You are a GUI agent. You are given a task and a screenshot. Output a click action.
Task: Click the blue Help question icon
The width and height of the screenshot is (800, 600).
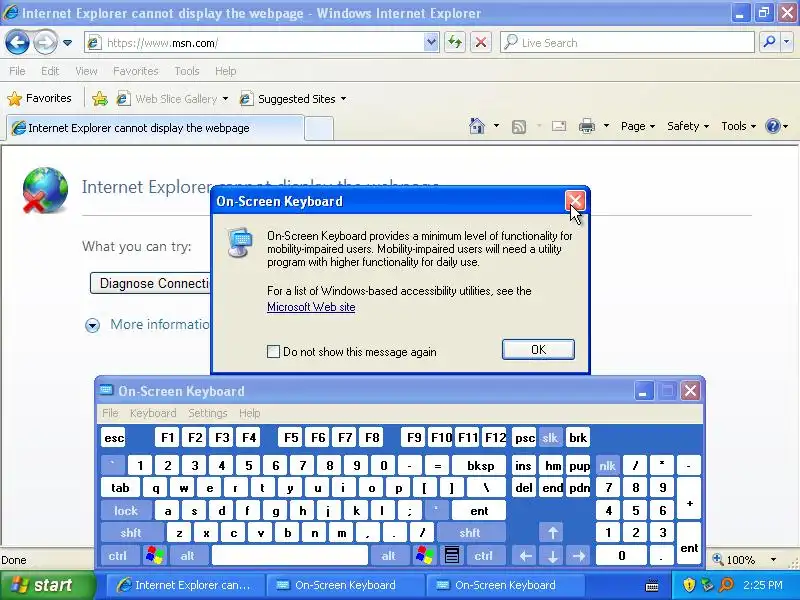coord(773,126)
